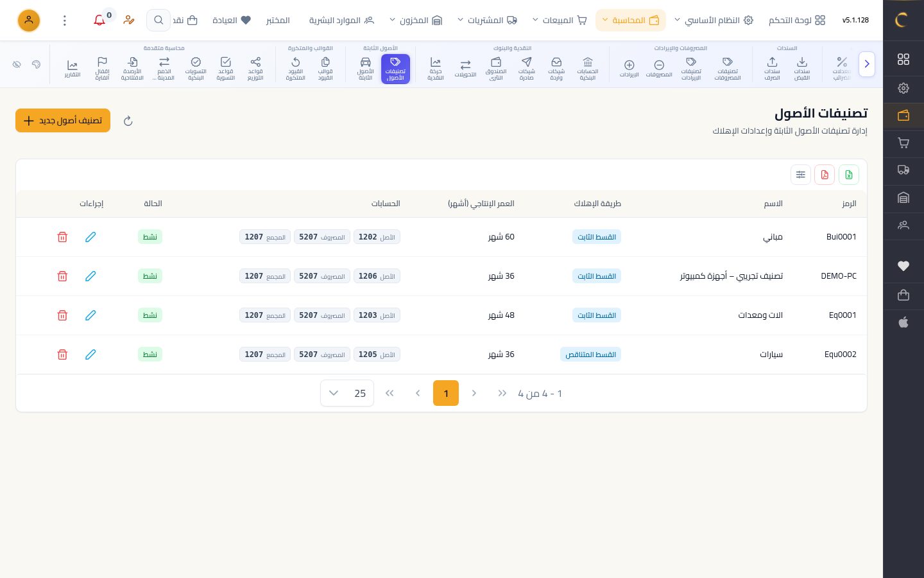The width and height of the screenshot is (924, 578).
Task: Toggle ribbon visibility eye icon
Action: pyautogui.click(x=17, y=65)
